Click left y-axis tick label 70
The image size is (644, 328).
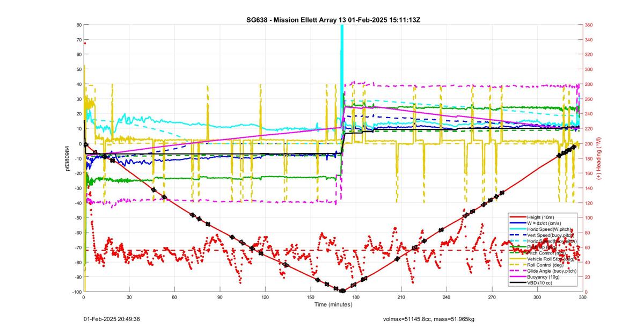coord(78,40)
